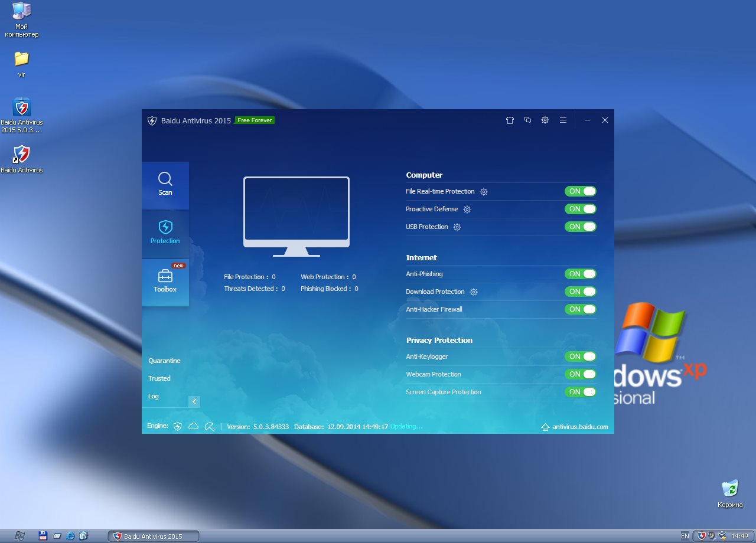Open Download Protection settings gear
This screenshot has height=543, width=756.
474,292
